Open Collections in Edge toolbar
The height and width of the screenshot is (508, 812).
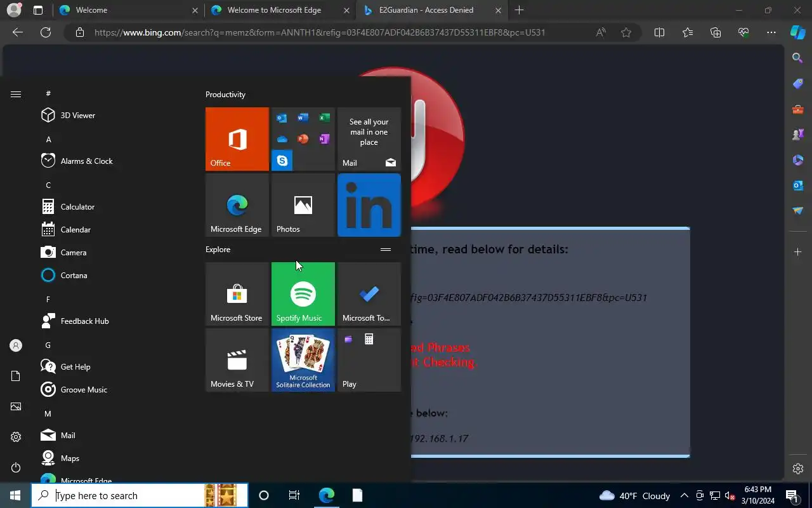pos(716,32)
